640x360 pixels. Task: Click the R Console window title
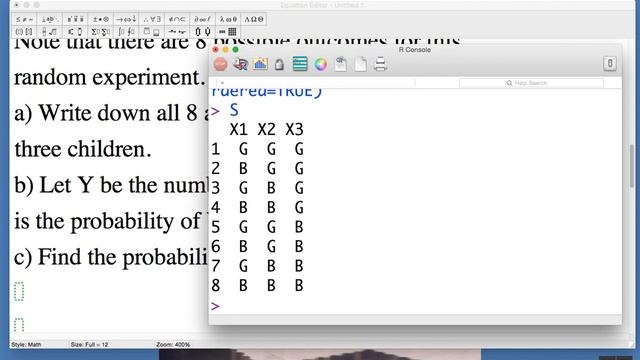415,50
